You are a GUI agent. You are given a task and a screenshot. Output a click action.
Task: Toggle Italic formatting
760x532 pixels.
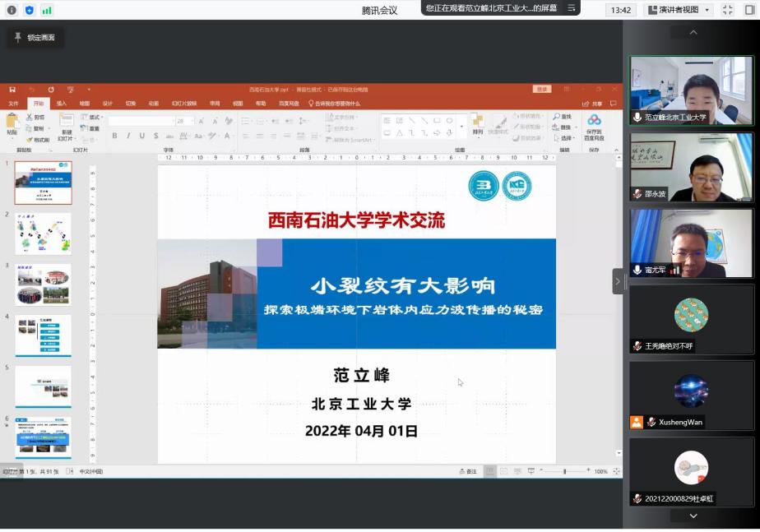[x=128, y=136]
